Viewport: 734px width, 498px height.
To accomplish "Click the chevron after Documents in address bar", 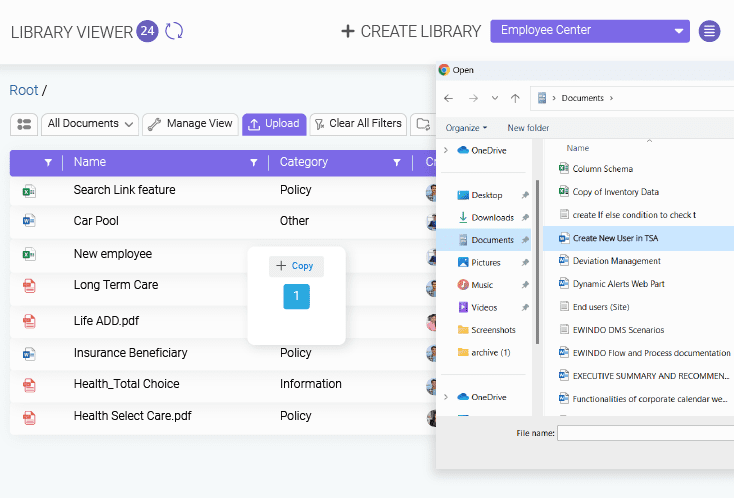I will [x=611, y=98].
